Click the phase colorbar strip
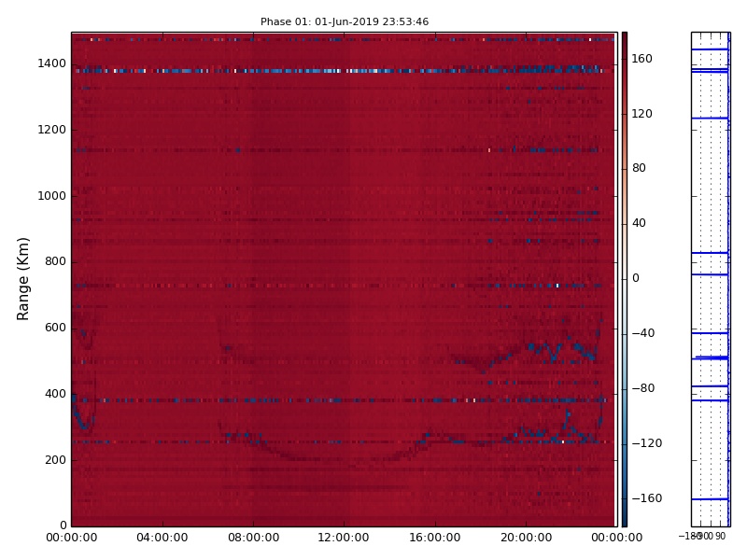Screen dimensions: 747x560 [624, 279]
